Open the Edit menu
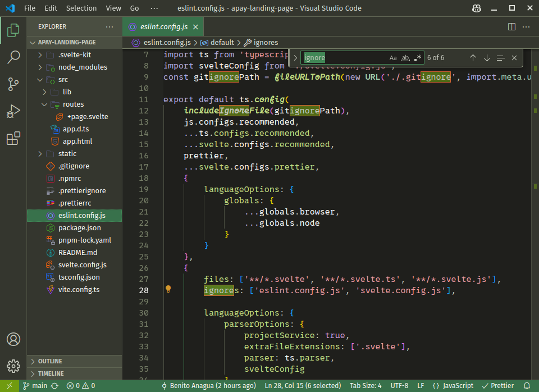This screenshot has height=392, width=539. click(51, 8)
